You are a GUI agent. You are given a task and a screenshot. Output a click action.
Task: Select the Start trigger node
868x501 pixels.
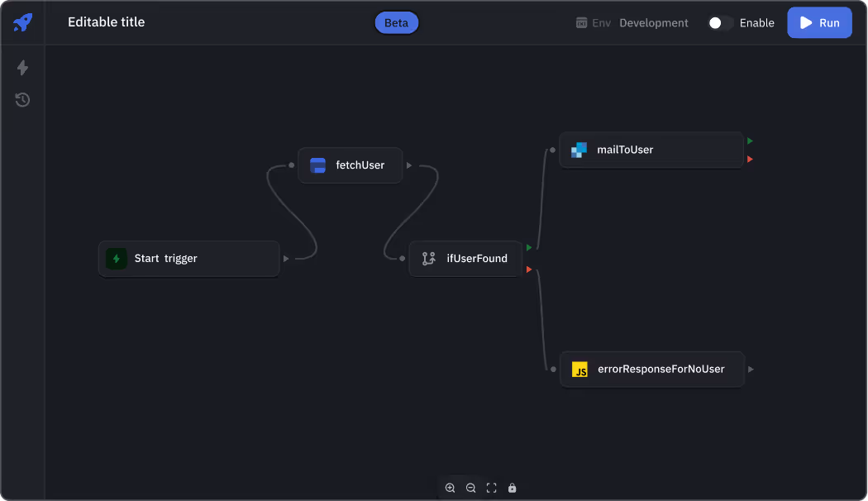click(x=188, y=259)
